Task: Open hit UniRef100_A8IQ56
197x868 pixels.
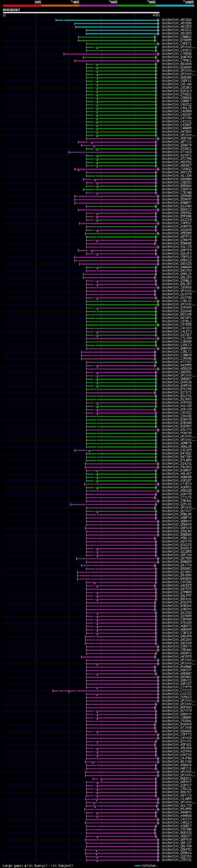Action: pyautogui.click(x=177, y=23)
